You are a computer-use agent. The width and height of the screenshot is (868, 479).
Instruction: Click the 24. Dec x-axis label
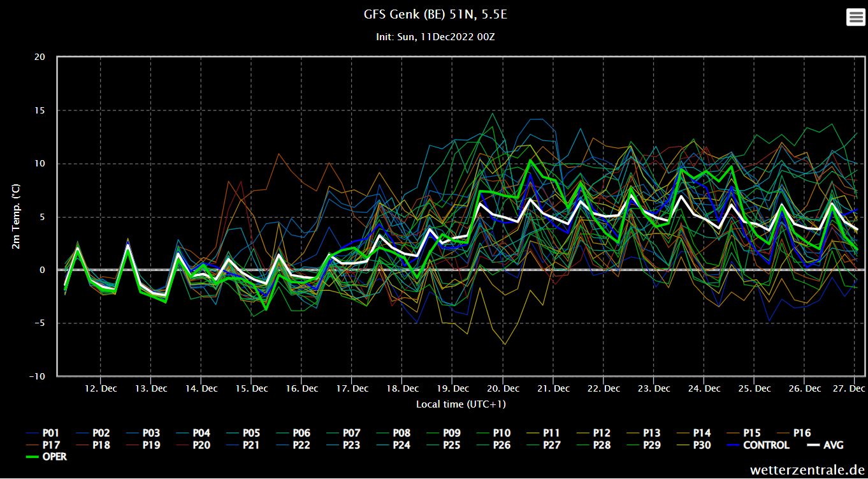[x=704, y=388]
